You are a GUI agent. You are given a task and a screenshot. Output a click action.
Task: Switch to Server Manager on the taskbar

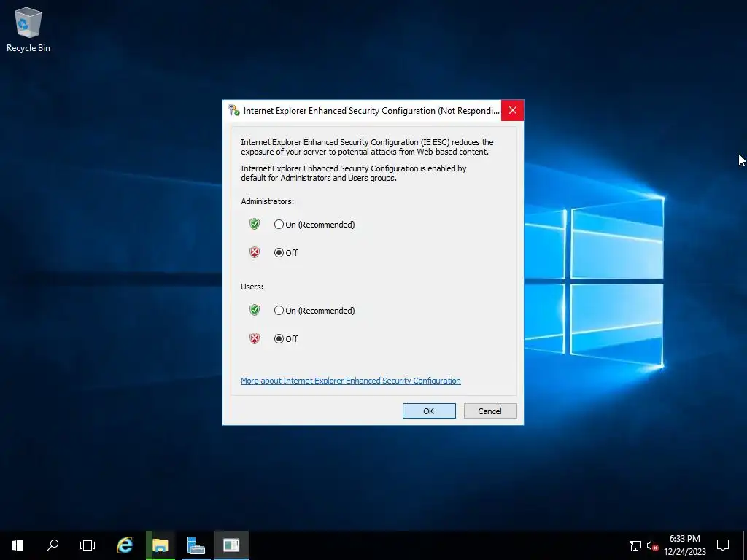pos(196,545)
